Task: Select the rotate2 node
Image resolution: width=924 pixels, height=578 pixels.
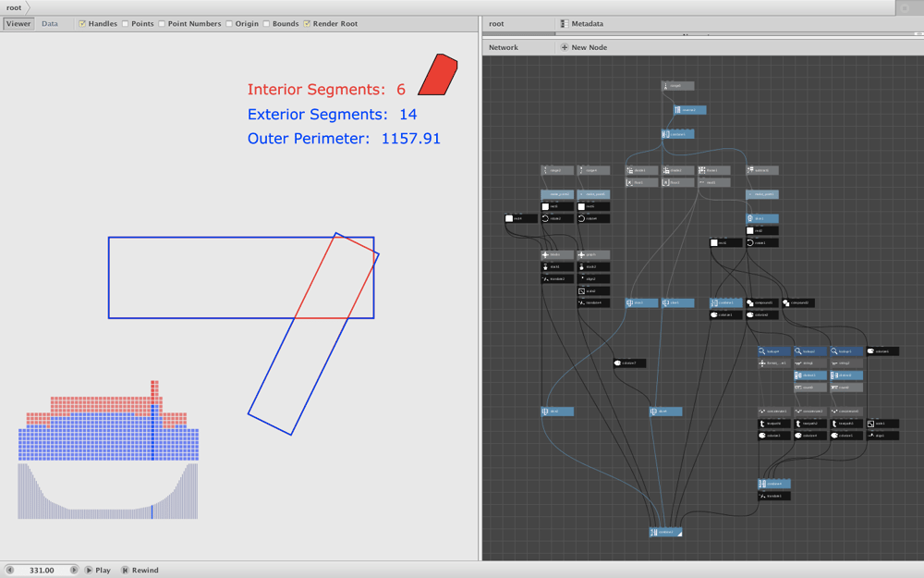Action: point(557,218)
